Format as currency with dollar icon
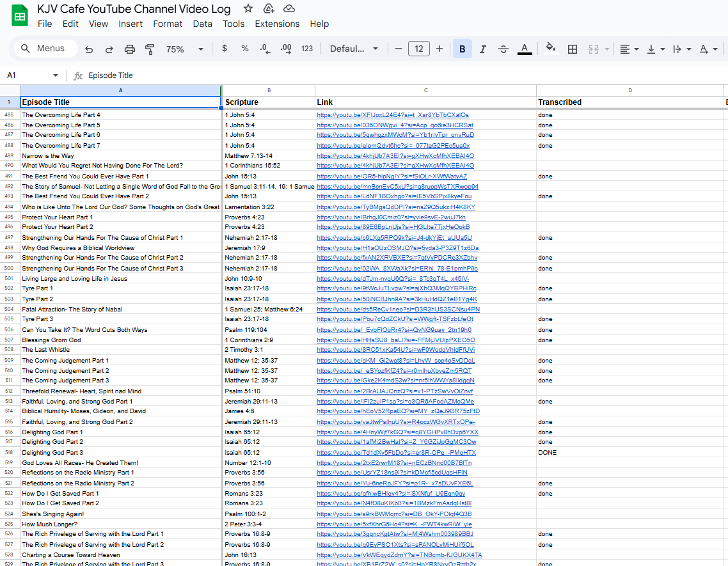728x566 pixels. 225,49
